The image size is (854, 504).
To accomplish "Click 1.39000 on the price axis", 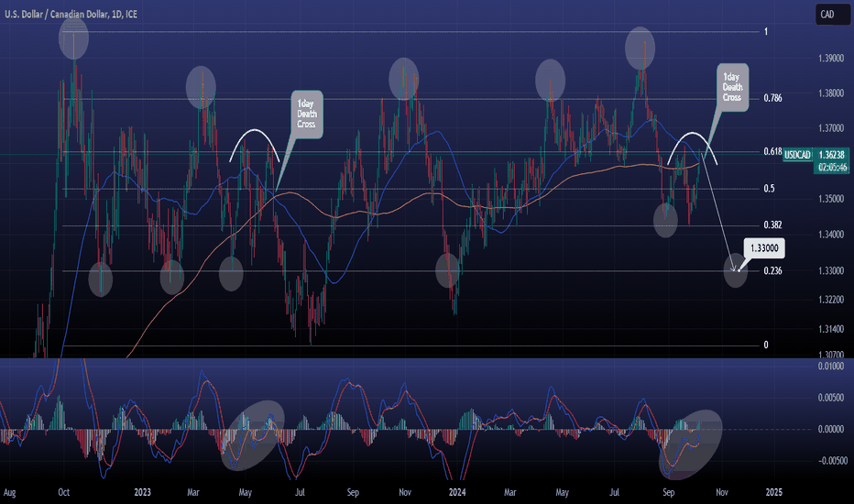I will [831, 59].
